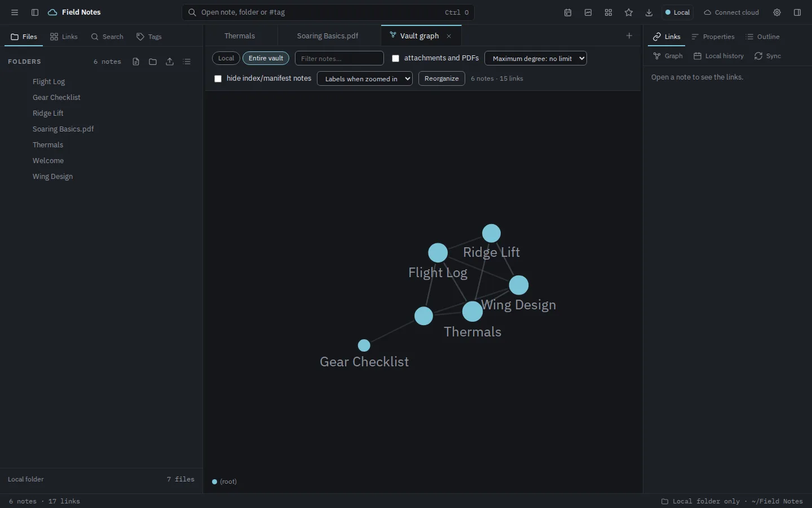Switch to the Soaring Basics.pdf tab

tap(328, 36)
